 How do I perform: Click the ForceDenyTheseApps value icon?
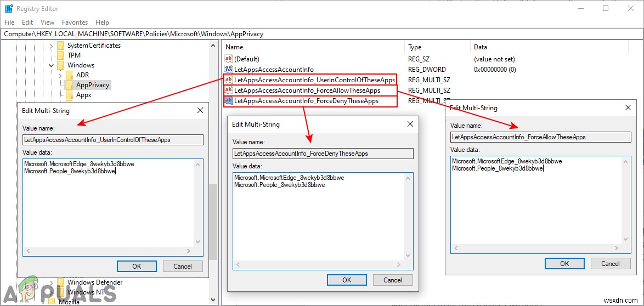pos(229,101)
